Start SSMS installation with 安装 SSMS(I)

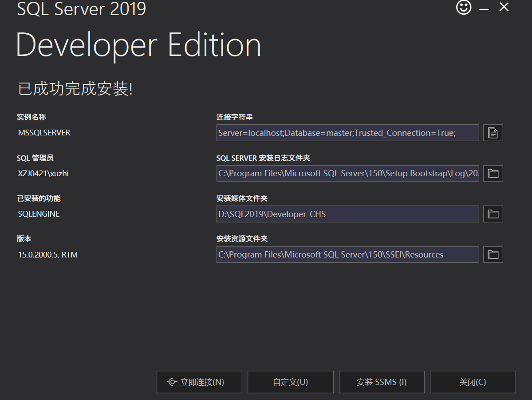tap(381, 382)
